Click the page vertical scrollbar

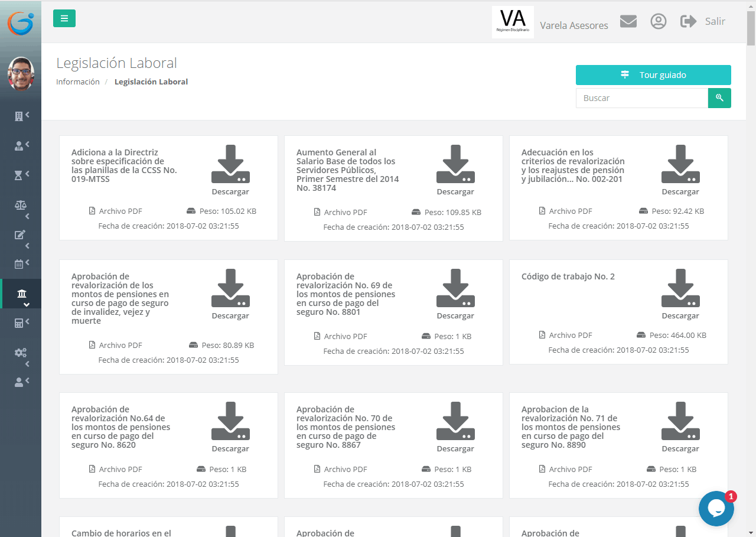coord(751,30)
